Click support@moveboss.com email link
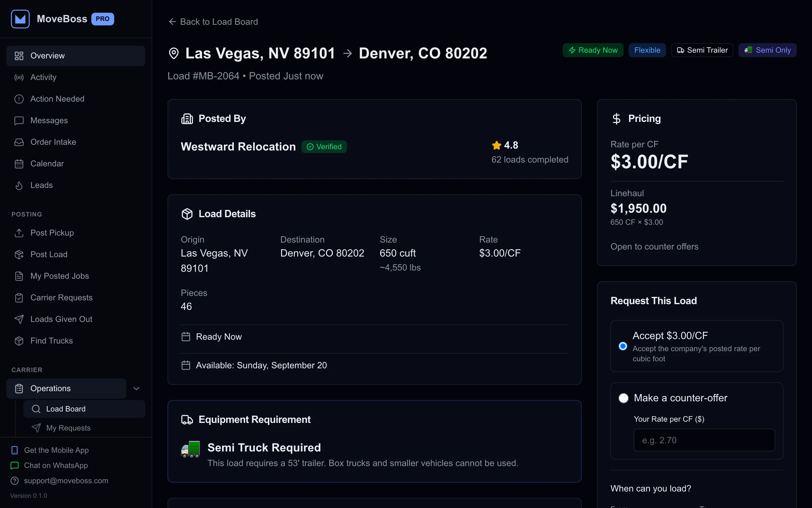 [x=60, y=481]
